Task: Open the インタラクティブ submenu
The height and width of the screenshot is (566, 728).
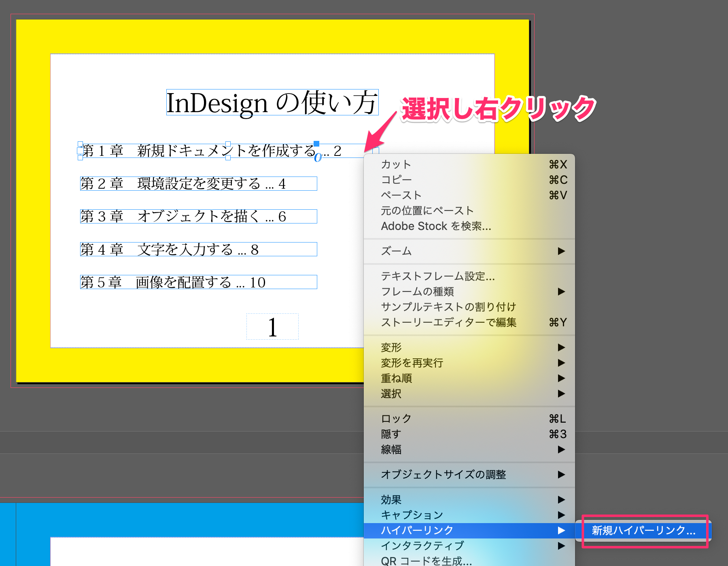Action: point(469,546)
